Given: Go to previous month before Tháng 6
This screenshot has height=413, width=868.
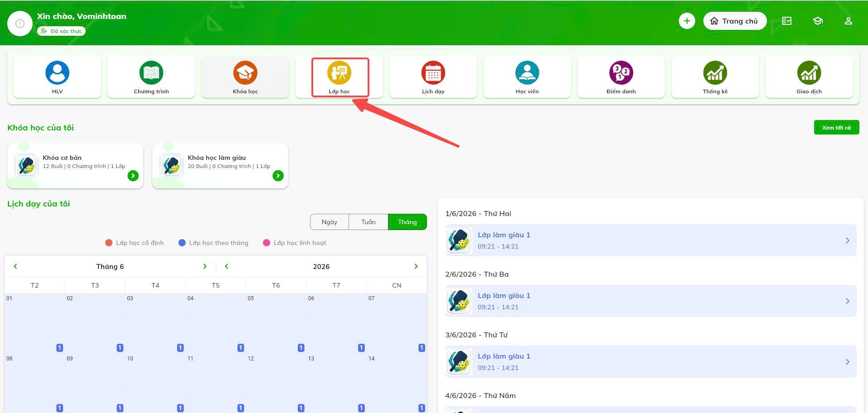Looking at the screenshot, I should pyautogui.click(x=15, y=266).
